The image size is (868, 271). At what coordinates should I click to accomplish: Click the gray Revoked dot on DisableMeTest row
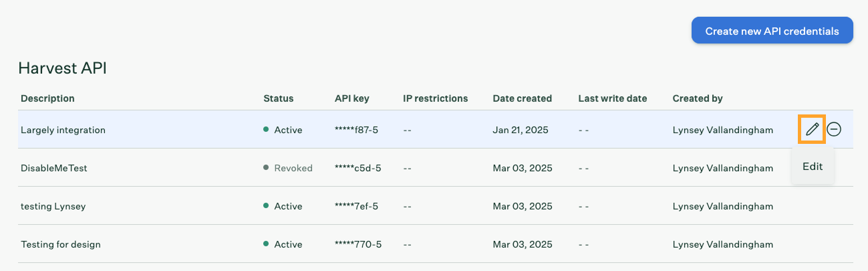tap(266, 168)
